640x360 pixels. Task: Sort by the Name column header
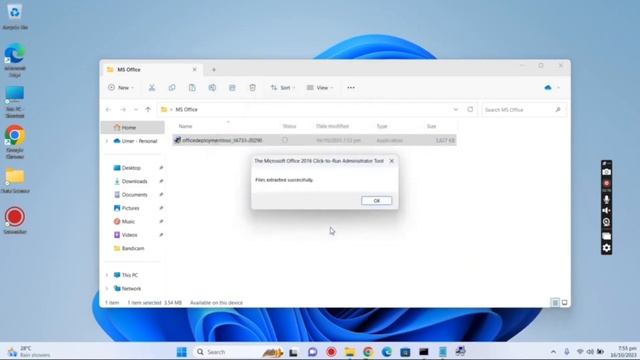point(185,127)
